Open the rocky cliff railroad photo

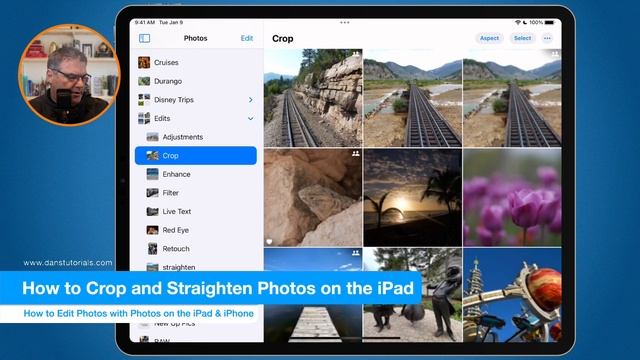[313, 98]
